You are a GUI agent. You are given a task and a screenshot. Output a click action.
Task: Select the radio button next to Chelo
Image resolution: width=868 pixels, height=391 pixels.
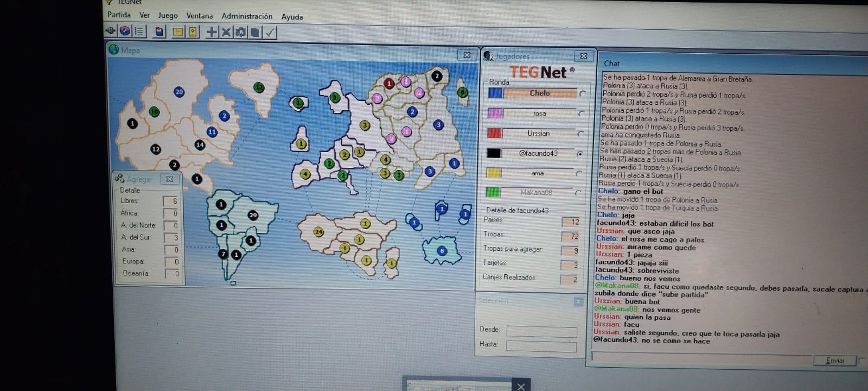coord(582,93)
